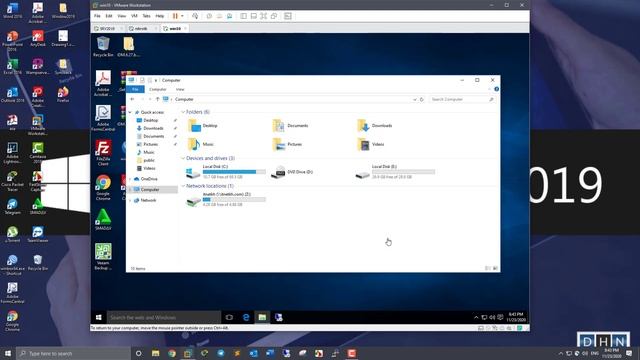Select the Music folder in Folders group
Screen dimensions: 640x360
[x=201, y=144]
